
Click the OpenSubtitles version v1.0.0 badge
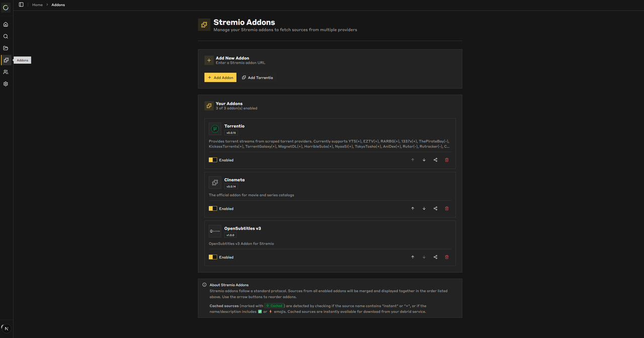[x=230, y=235]
